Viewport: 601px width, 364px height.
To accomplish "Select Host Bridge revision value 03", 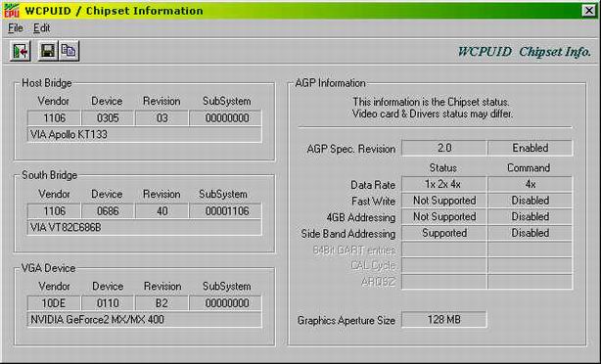I will click(162, 118).
